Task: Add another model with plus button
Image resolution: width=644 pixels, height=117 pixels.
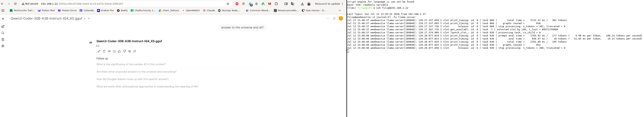Action: point(89,18)
